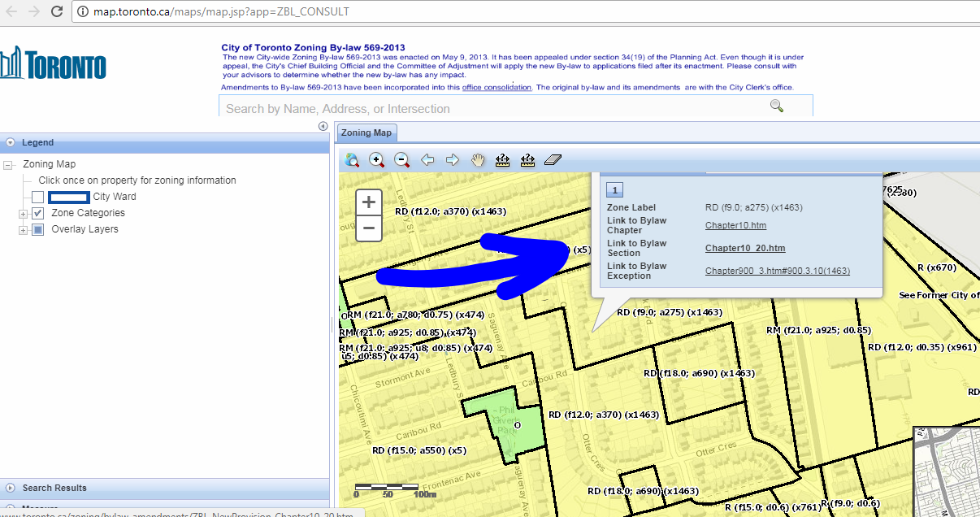Enable the City Ward layer checkbox

(37, 197)
